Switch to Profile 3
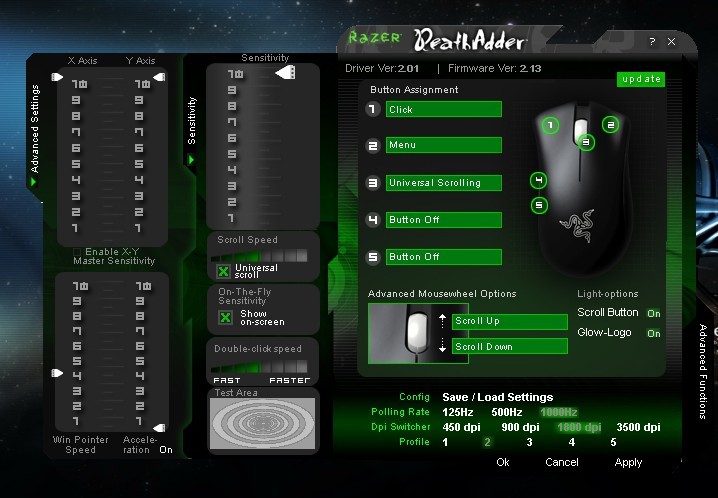The width and height of the screenshot is (718, 498). pyautogui.click(x=529, y=442)
